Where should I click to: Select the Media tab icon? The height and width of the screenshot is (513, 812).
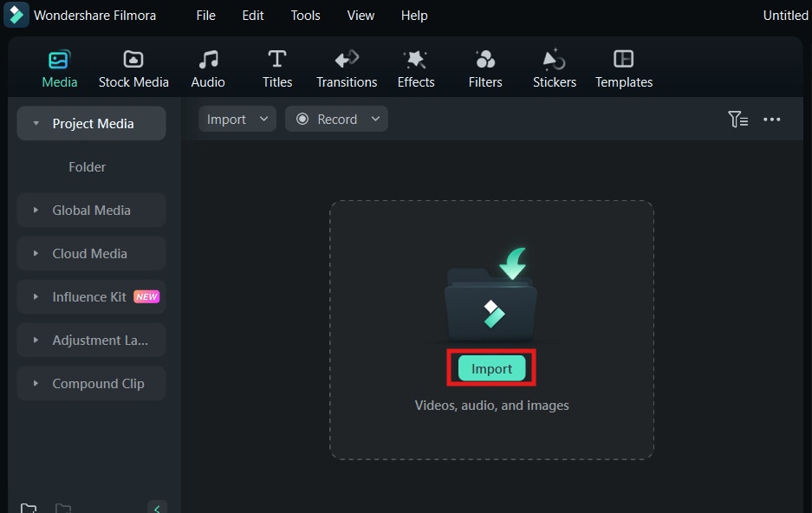click(59, 60)
